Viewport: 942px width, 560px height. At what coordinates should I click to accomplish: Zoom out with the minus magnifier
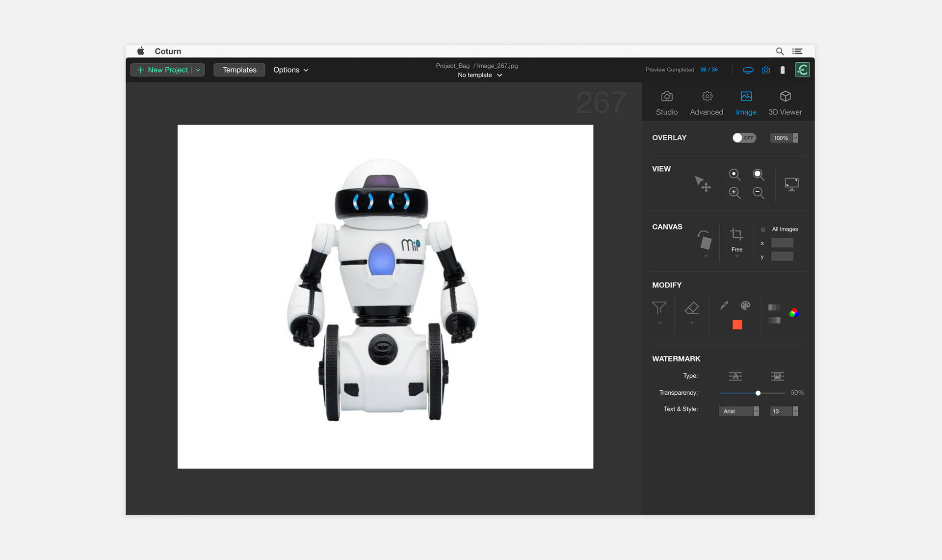coord(759,193)
